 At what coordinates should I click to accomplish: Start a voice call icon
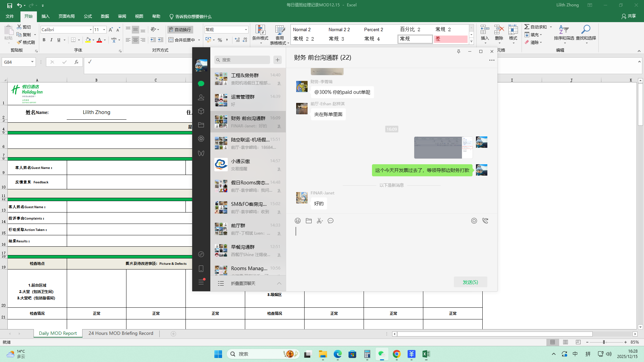tap(485, 221)
